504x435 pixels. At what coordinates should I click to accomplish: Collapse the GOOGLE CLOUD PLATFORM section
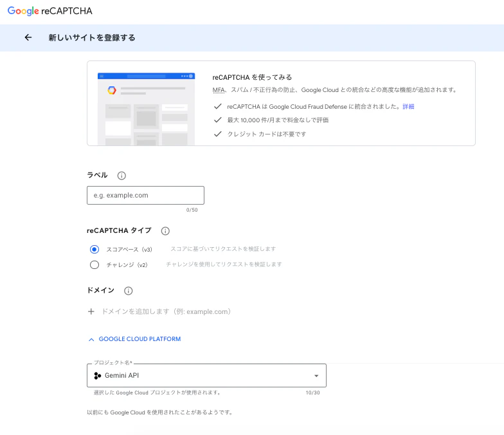(134, 339)
